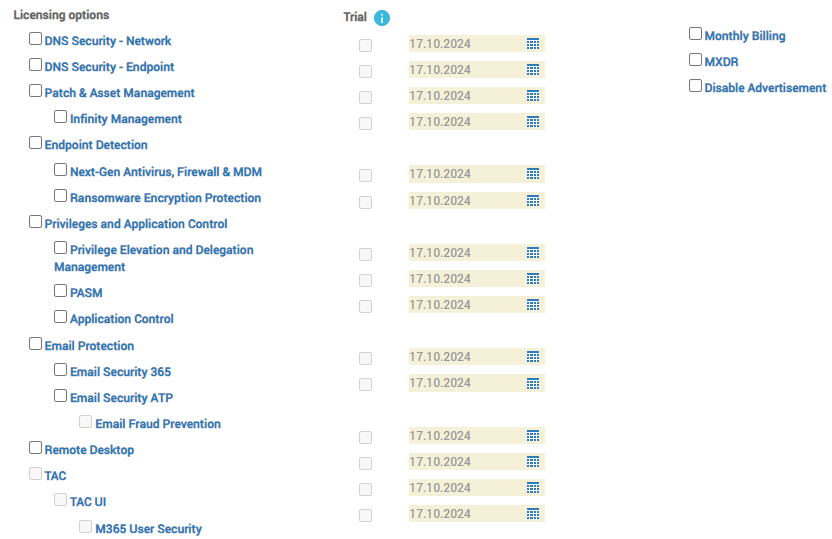Open calendar picker for DNS Security - Network row

533,44
